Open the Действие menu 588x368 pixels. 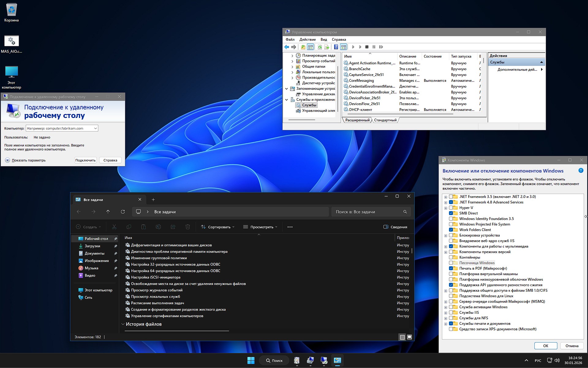307,40
